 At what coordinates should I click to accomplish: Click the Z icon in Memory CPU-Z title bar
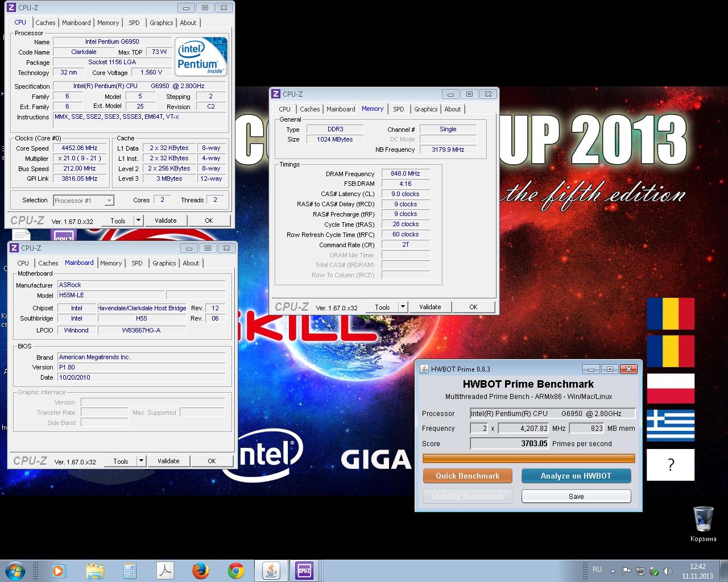pyautogui.click(x=276, y=94)
